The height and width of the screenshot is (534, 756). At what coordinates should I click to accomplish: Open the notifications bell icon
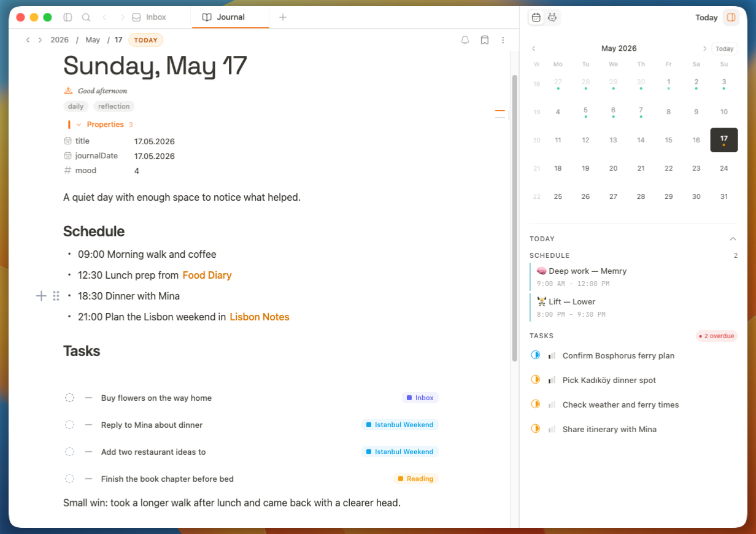[x=465, y=40]
